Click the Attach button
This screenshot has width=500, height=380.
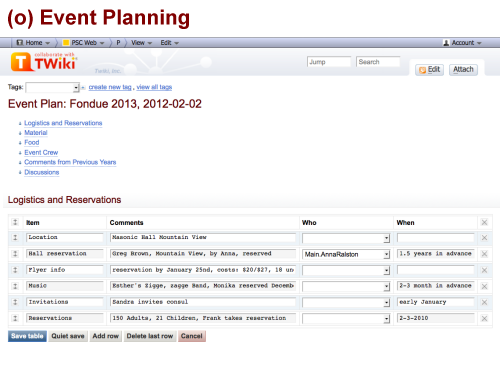(463, 69)
